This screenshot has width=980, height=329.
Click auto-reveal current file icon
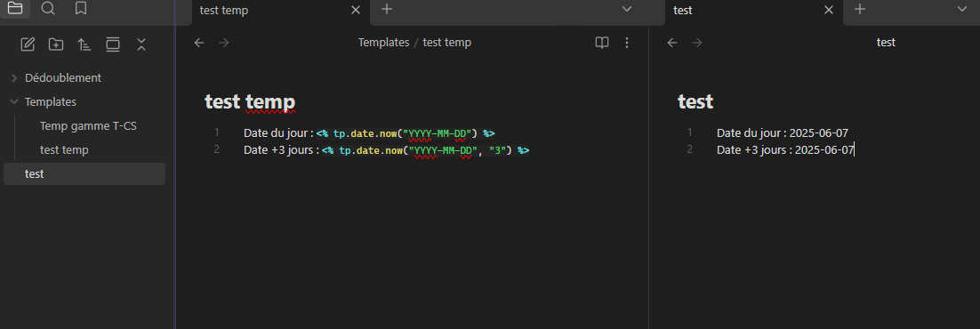pos(113,44)
